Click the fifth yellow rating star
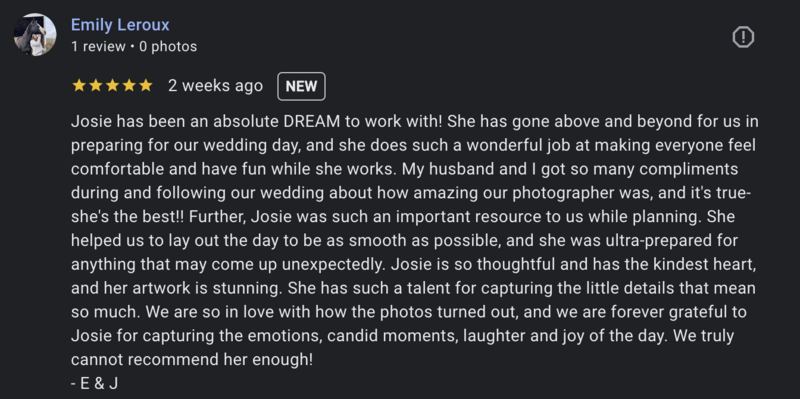The width and height of the screenshot is (800, 399). tap(146, 85)
